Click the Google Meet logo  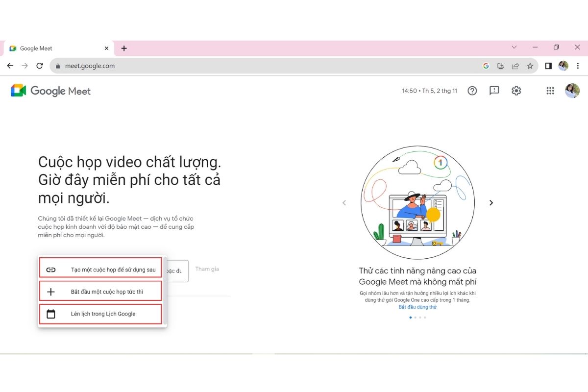coord(51,91)
